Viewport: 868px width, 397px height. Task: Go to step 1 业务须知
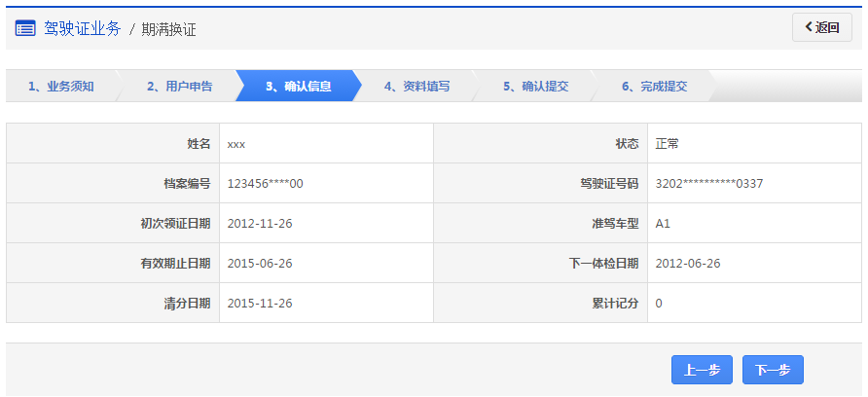[x=60, y=86]
